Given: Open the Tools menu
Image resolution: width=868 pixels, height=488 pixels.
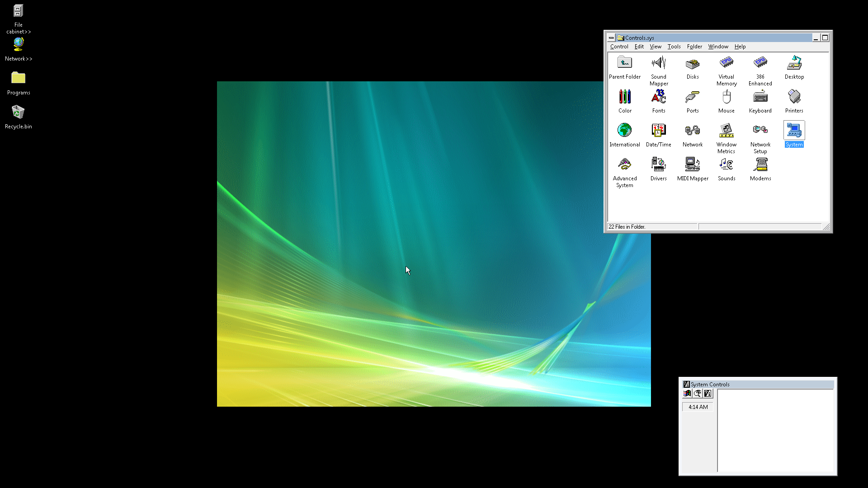Looking at the screenshot, I should click(x=674, y=47).
